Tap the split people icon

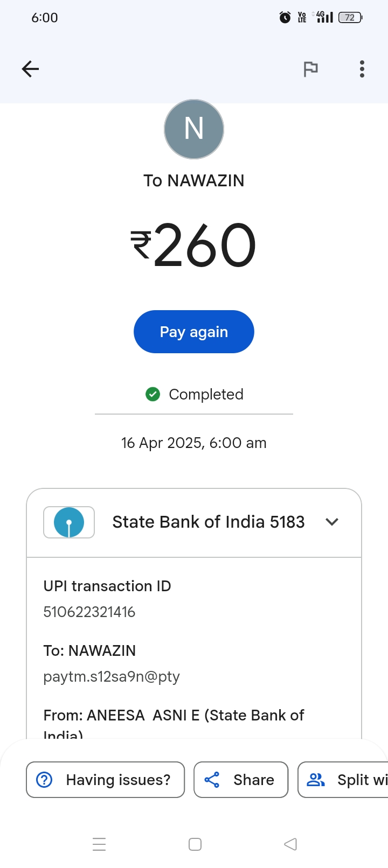(x=316, y=780)
